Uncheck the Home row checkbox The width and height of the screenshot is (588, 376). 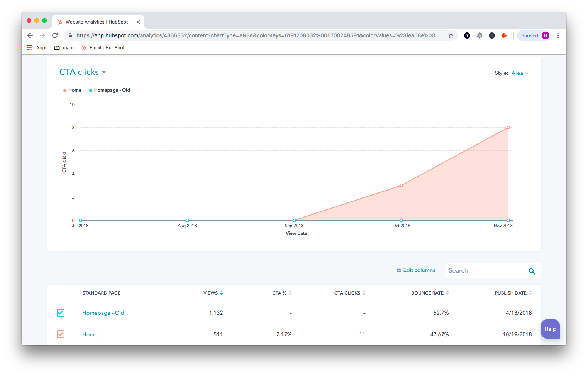click(x=61, y=334)
